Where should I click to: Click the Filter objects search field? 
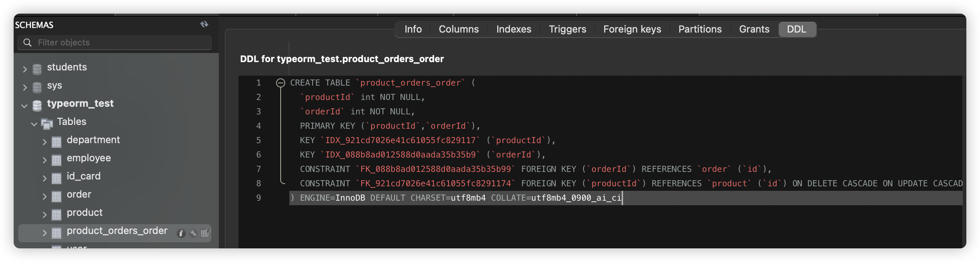click(x=122, y=42)
